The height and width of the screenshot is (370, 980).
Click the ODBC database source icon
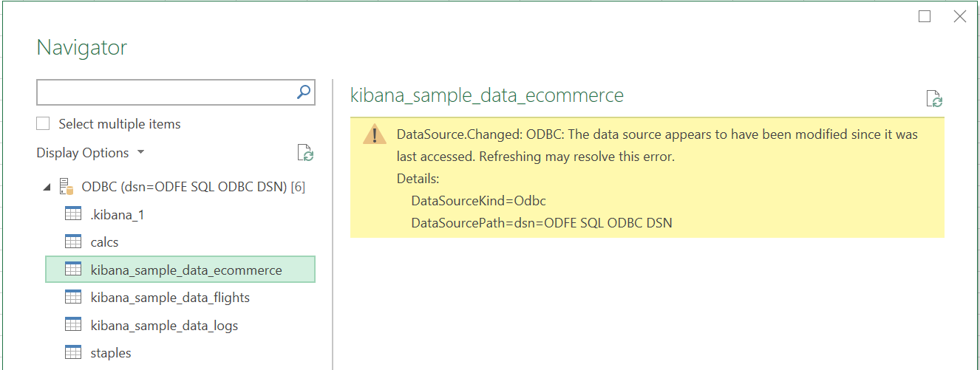point(67,187)
